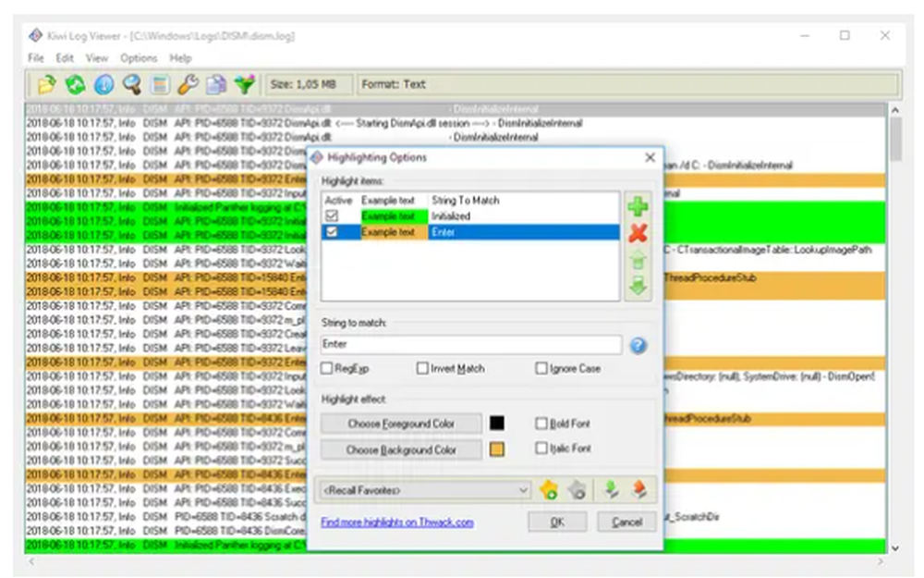This screenshot has height=578, width=924.
Task: Click the Kiwi Log Viewer title bar icon
Action: [35, 35]
